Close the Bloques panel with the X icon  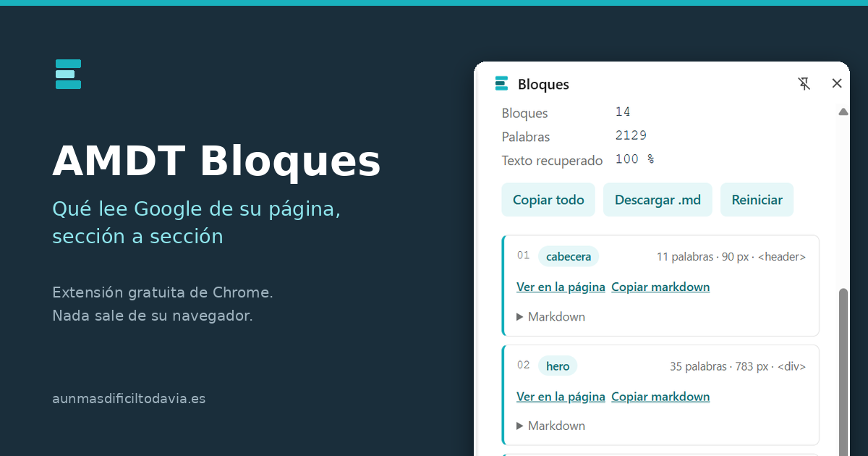[837, 83]
